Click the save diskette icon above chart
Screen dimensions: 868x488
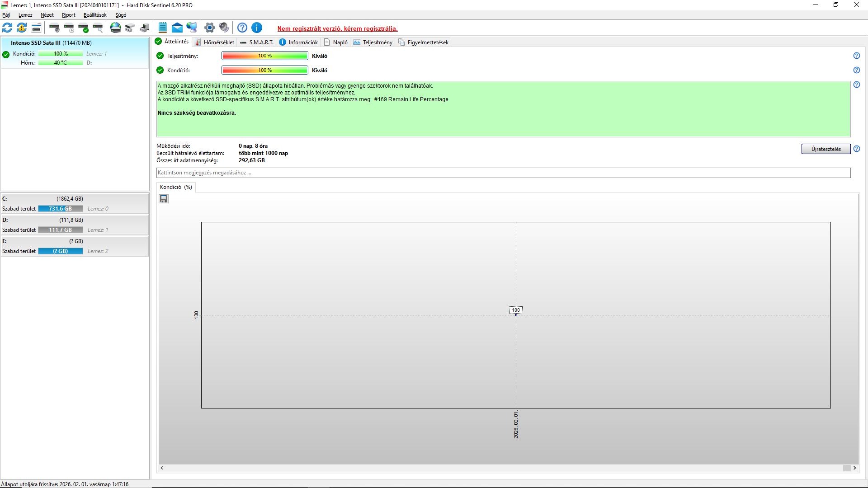(x=164, y=199)
